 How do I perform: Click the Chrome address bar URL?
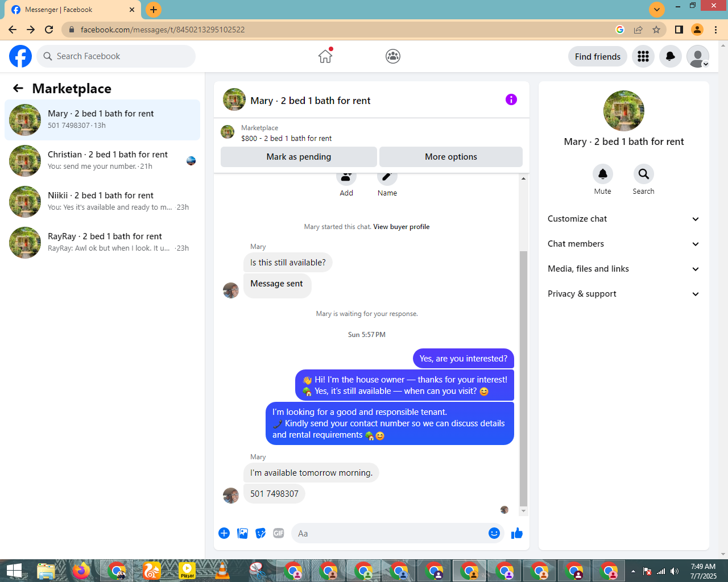tap(163, 30)
